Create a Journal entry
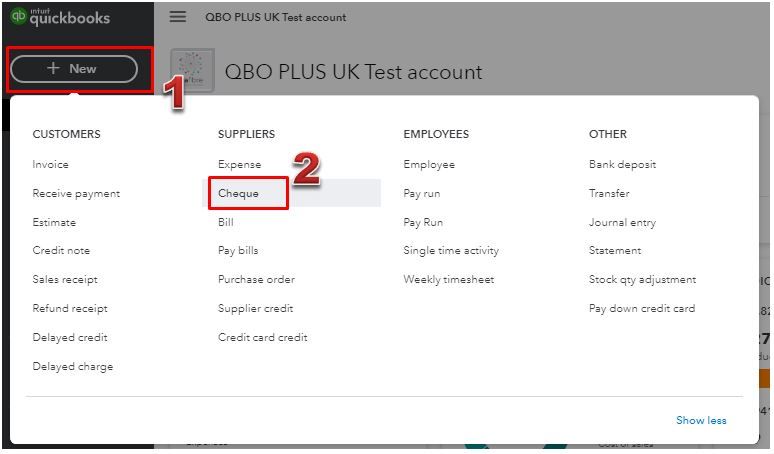This screenshot has height=454, width=774. point(622,222)
